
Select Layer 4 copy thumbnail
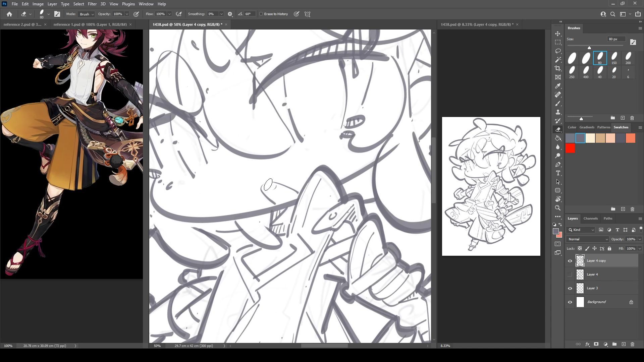pos(580,261)
